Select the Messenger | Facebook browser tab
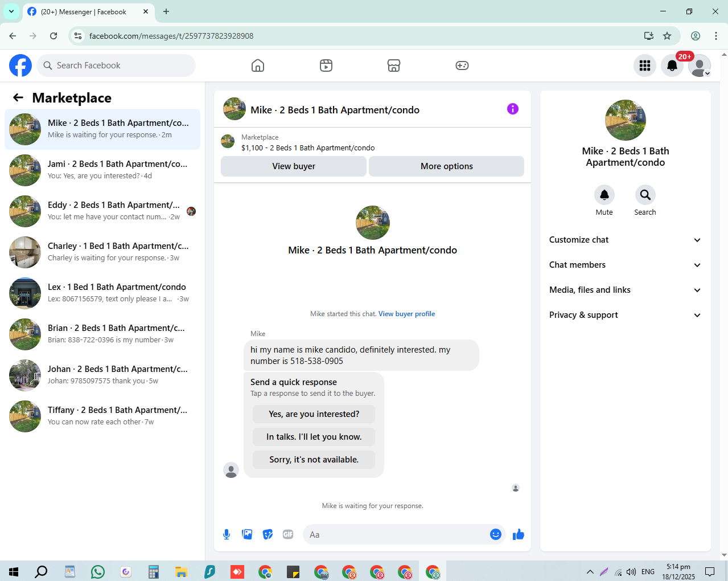The height and width of the screenshot is (581, 728). (x=88, y=11)
